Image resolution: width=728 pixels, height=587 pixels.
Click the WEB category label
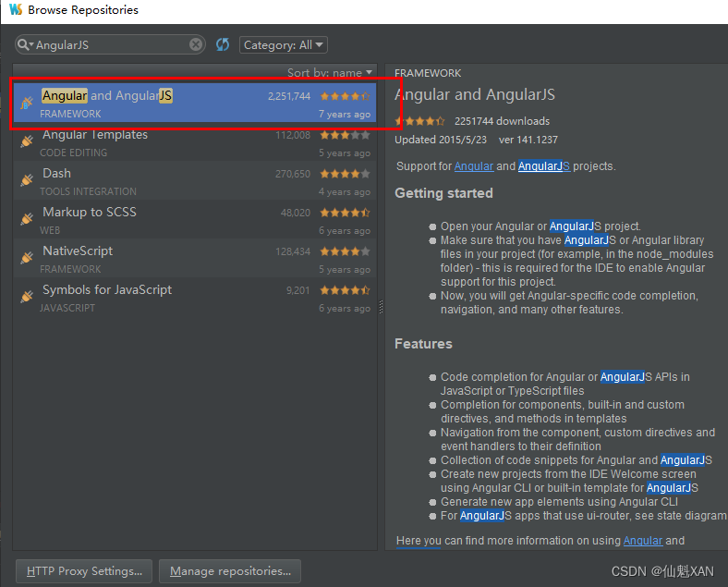50,230
